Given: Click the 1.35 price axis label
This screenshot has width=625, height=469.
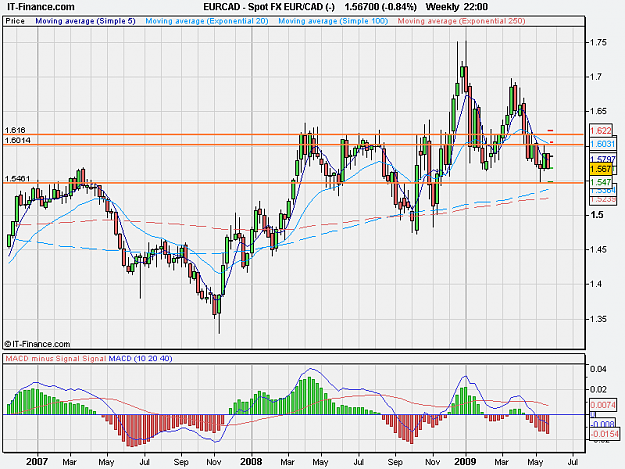Looking at the screenshot, I should pos(598,319).
